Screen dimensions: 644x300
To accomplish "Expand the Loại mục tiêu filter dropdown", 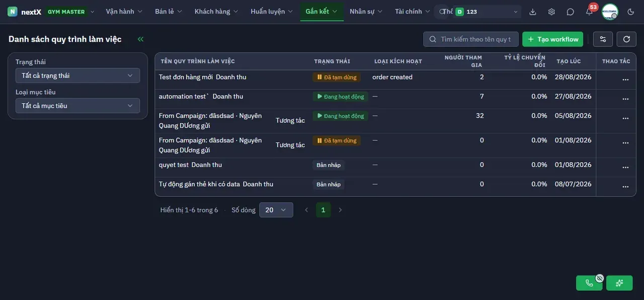I will click(x=77, y=106).
